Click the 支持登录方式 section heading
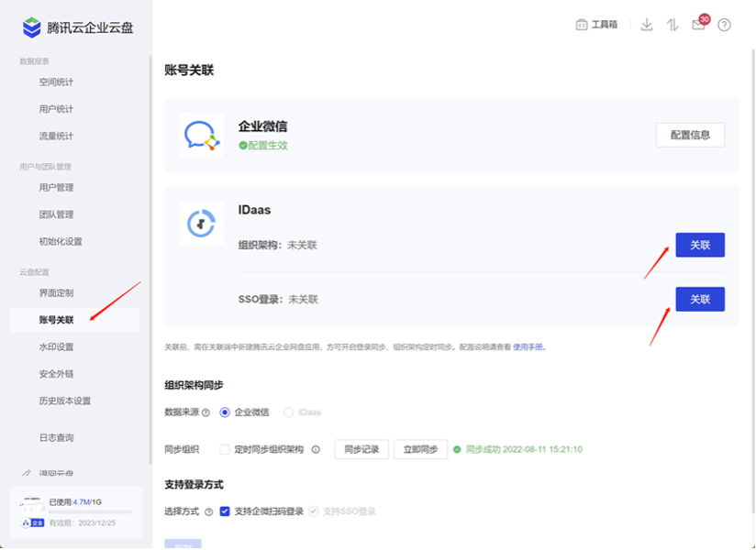Image resolution: width=756 pixels, height=550 pixels. pos(194,485)
